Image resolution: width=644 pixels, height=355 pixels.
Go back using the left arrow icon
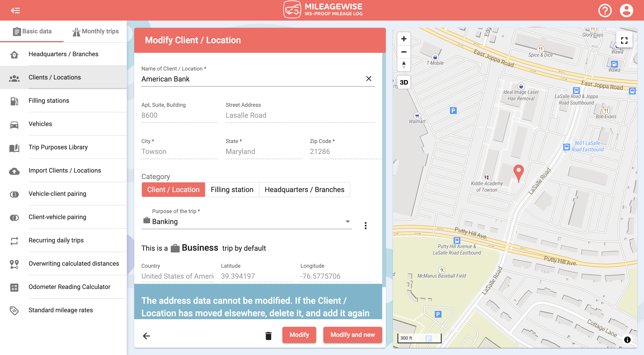tap(147, 336)
